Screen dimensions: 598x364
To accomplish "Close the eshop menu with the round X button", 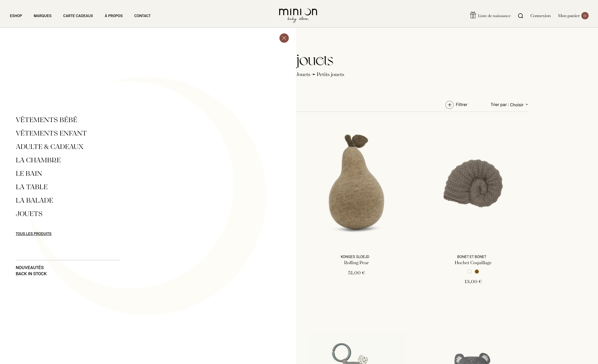I will tap(284, 38).
